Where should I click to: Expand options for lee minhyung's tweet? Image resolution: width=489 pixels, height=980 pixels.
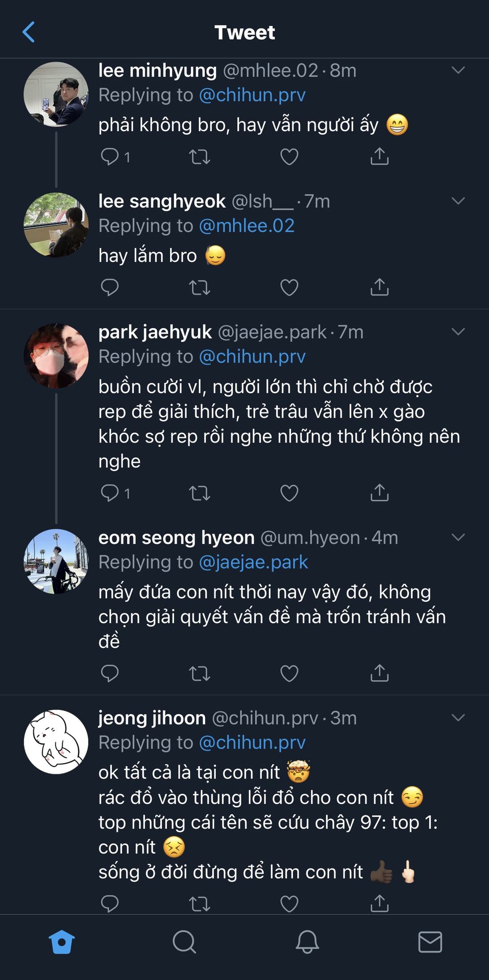pyautogui.click(x=458, y=70)
